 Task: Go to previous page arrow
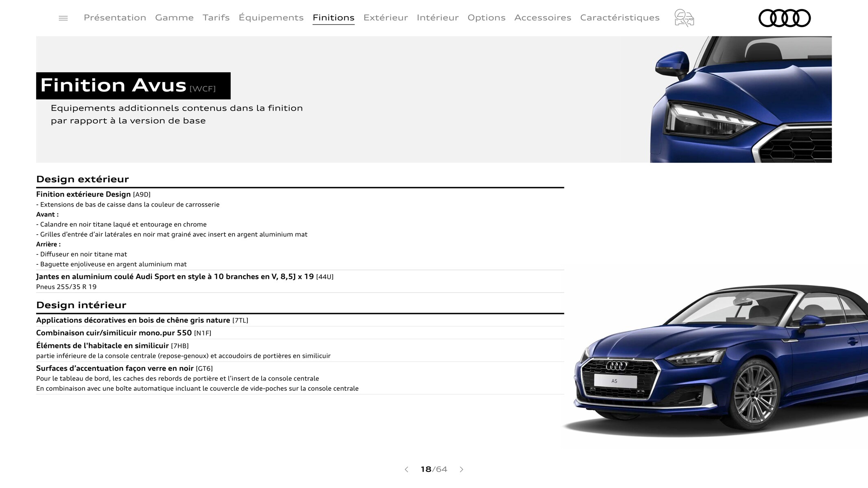(x=406, y=469)
